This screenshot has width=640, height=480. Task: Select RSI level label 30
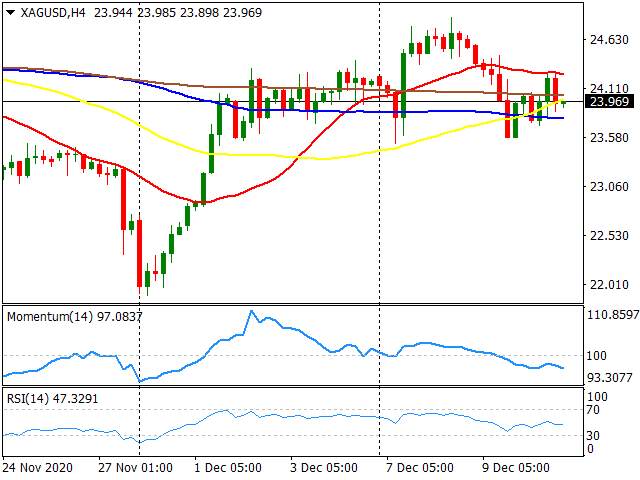click(x=593, y=436)
